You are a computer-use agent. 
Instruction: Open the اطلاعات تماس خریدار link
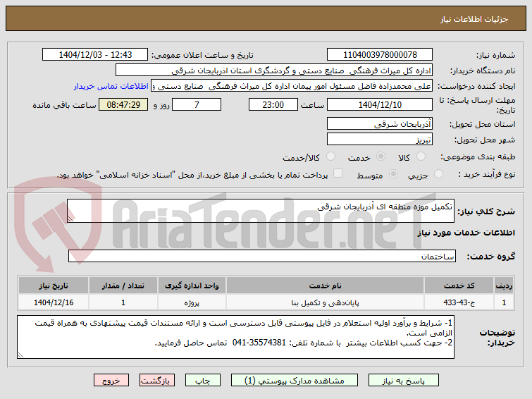(x=111, y=86)
